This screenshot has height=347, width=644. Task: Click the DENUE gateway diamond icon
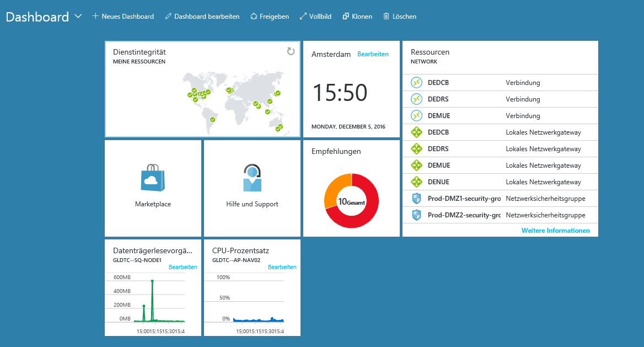coord(416,182)
